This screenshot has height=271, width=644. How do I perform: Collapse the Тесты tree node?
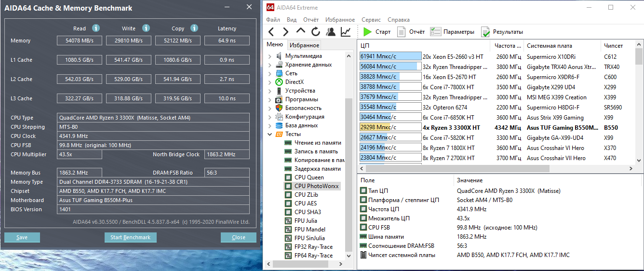(270, 134)
